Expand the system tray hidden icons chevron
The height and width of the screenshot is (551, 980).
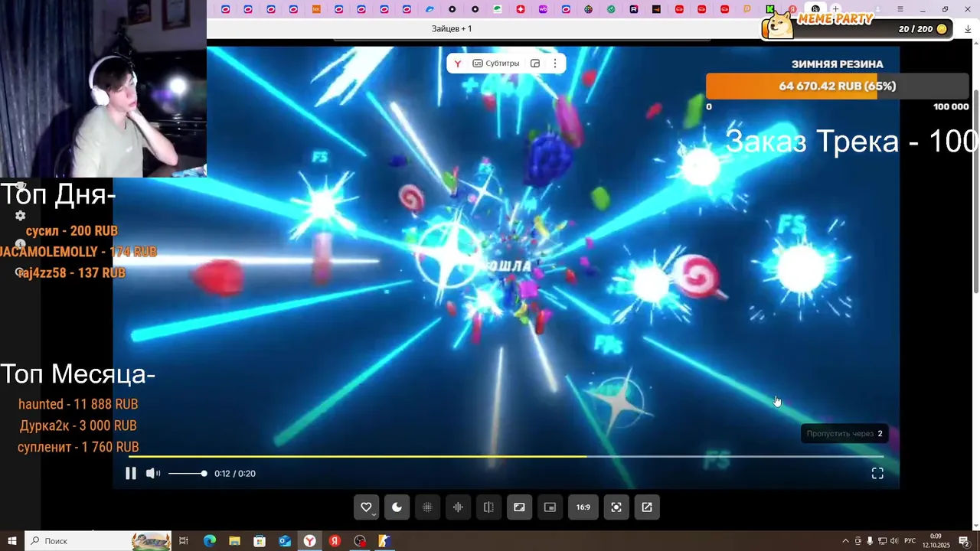[x=845, y=541]
